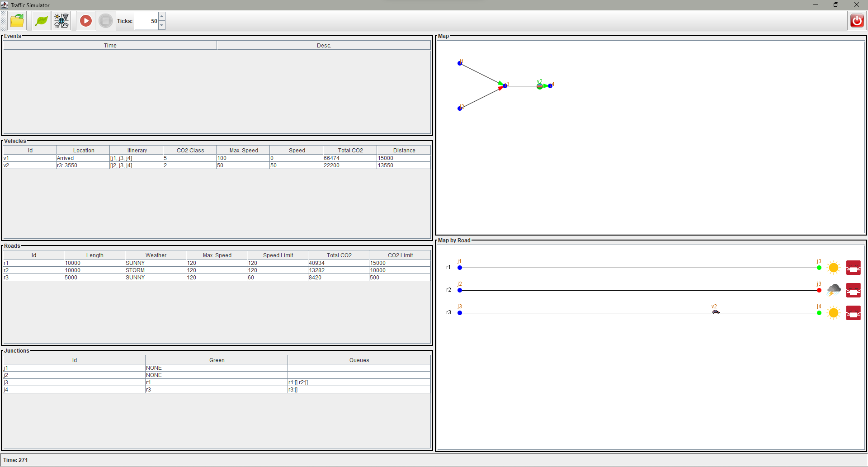Click the Green cell showing r3 for j4
This screenshot has height=467, width=868.
[x=217, y=390]
